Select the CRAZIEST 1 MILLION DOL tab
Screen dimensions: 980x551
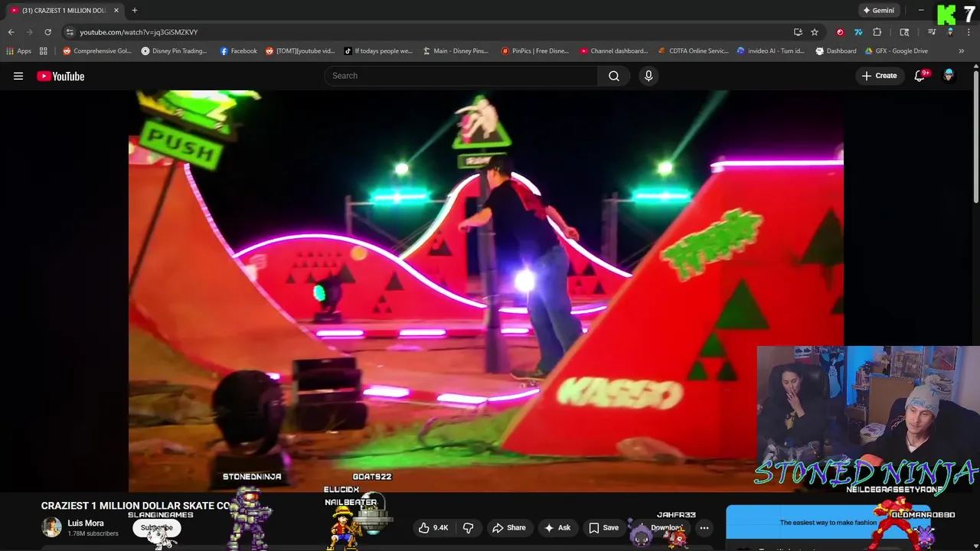(x=64, y=10)
